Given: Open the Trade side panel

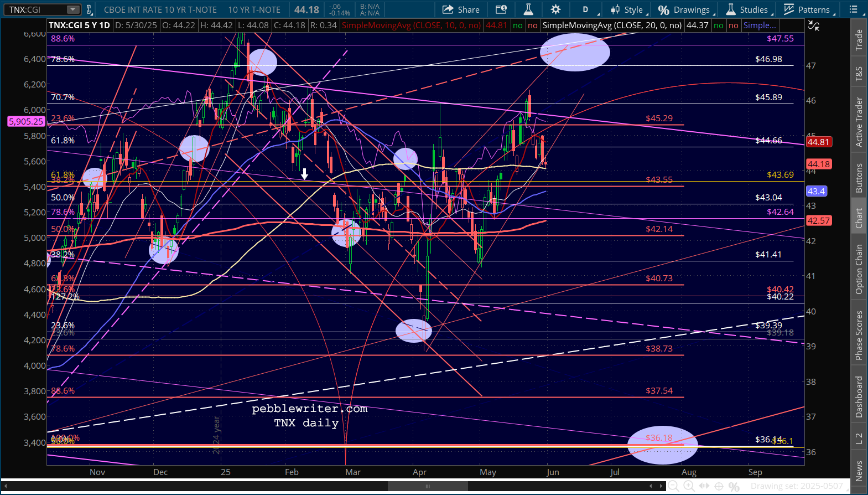Looking at the screenshot, I should tap(859, 40).
